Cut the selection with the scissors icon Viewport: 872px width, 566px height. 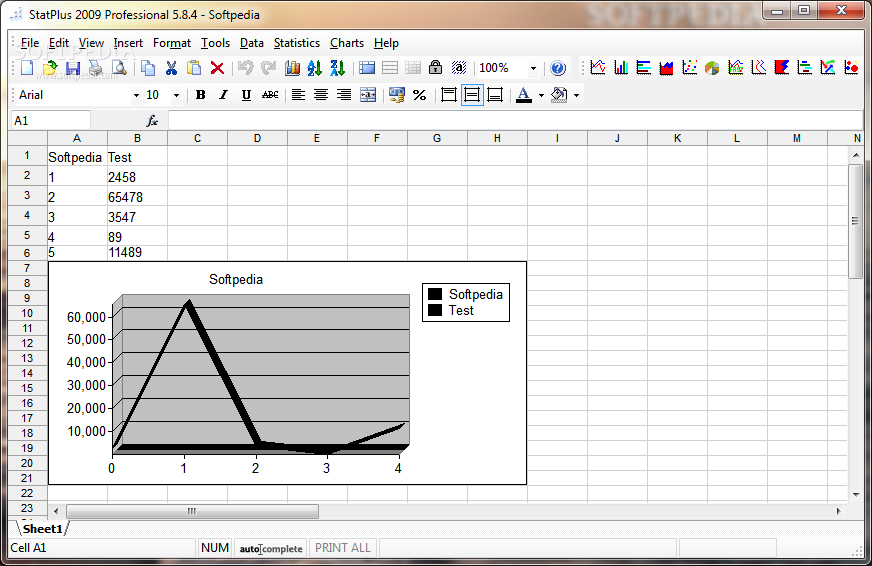[171, 68]
